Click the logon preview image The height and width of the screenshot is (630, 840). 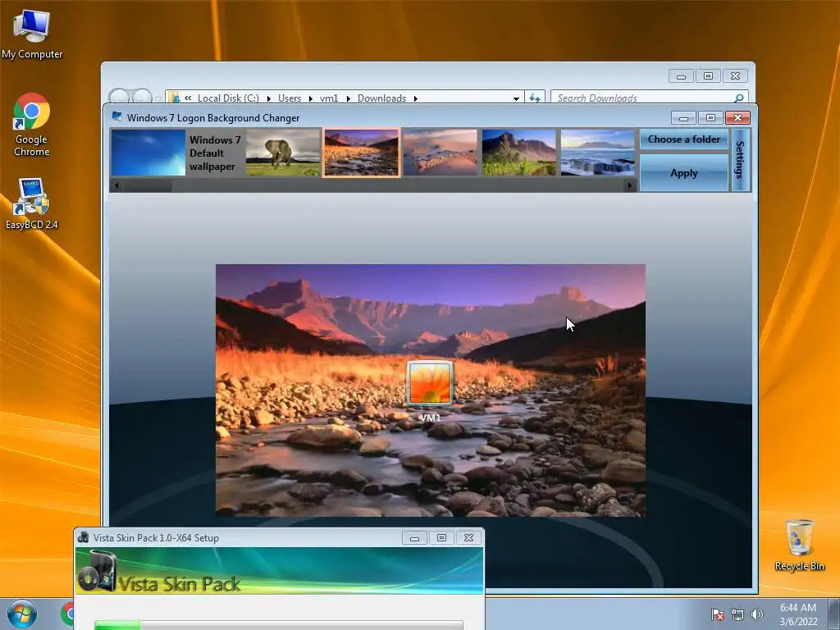(430, 390)
